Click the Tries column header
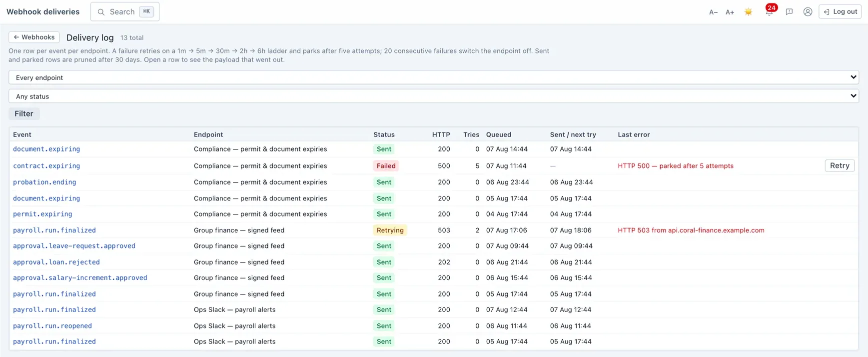 click(x=471, y=134)
